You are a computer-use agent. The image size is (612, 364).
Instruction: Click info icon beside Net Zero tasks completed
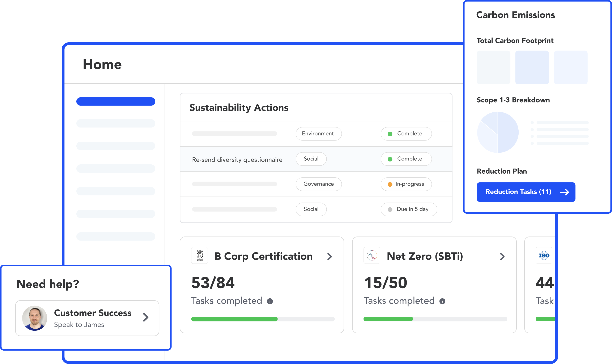(x=442, y=301)
